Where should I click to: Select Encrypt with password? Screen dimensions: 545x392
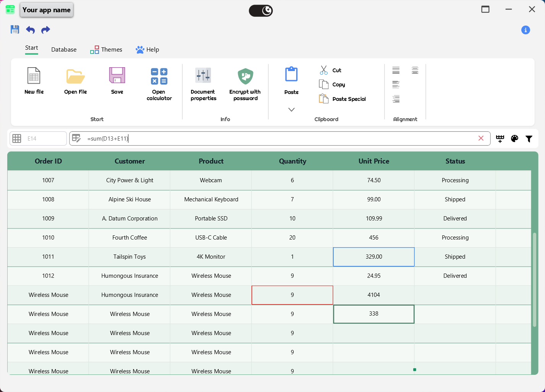point(245,84)
